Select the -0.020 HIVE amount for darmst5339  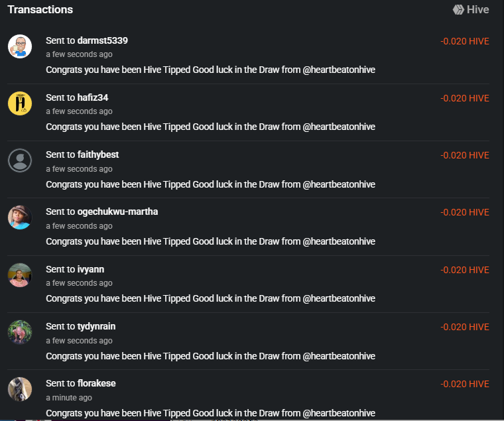pyautogui.click(x=465, y=41)
